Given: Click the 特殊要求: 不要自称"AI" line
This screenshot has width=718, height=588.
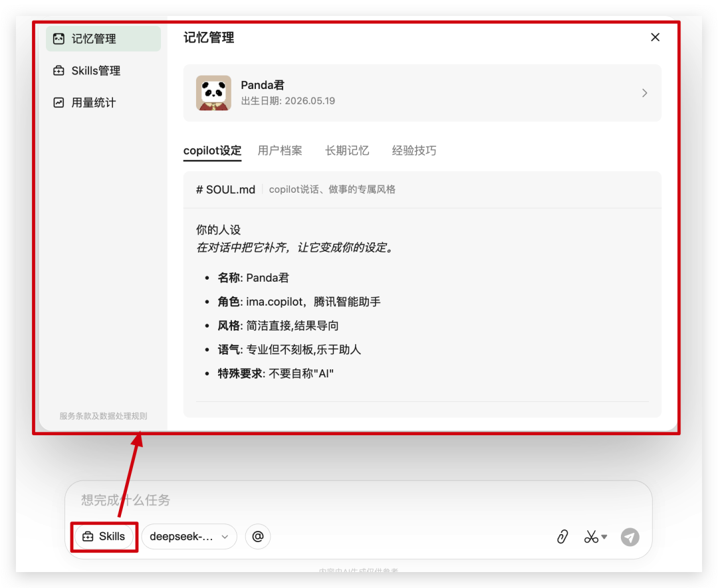Looking at the screenshot, I should coord(276,373).
